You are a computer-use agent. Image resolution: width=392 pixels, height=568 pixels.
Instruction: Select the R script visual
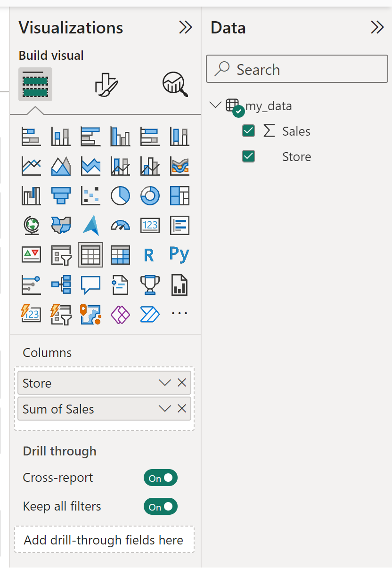pos(150,255)
